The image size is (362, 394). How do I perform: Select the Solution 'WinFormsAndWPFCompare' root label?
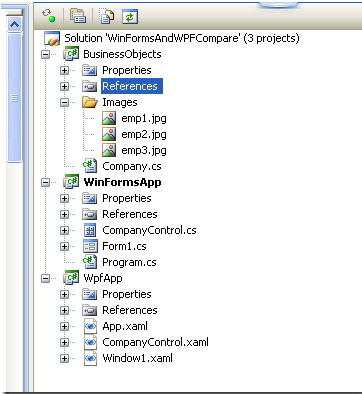(182, 38)
